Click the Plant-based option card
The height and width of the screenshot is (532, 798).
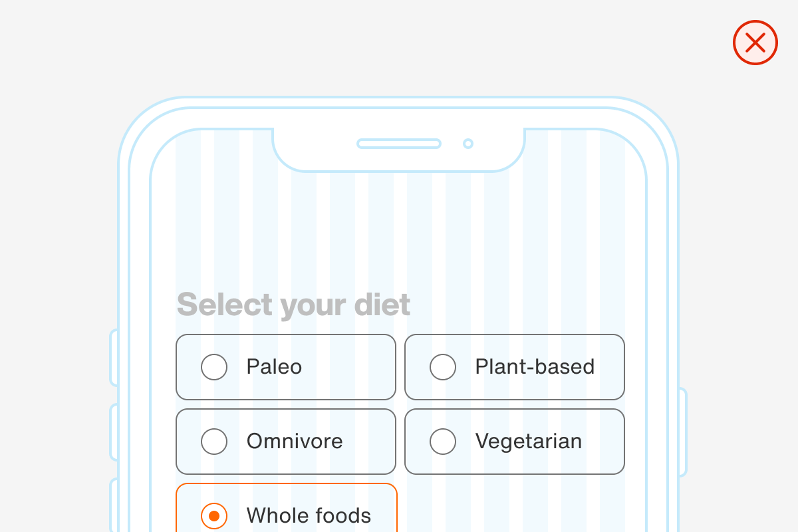pyautogui.click(x=515, y=367)
